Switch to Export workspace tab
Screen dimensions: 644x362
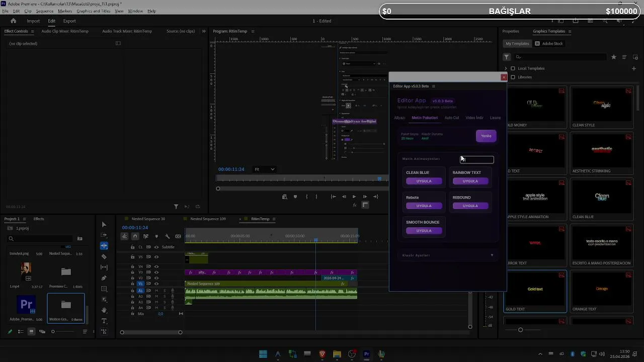pyautogui.click(x=69, y=21)
